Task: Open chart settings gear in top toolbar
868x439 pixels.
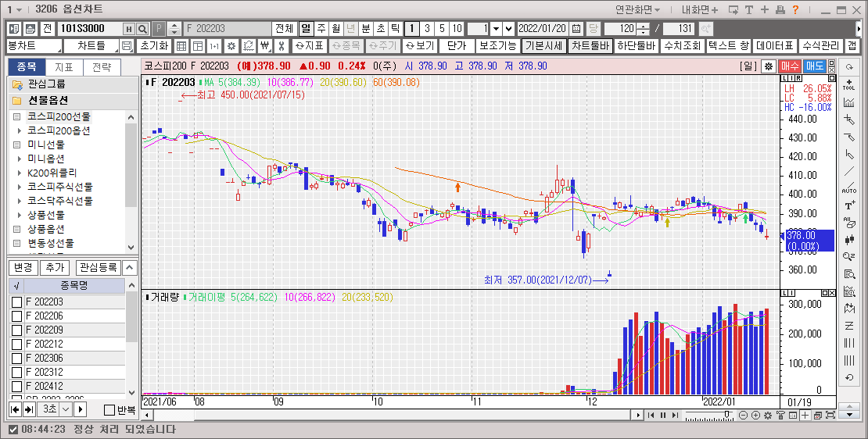Action: pyautogui.click(x=231, y=46)
